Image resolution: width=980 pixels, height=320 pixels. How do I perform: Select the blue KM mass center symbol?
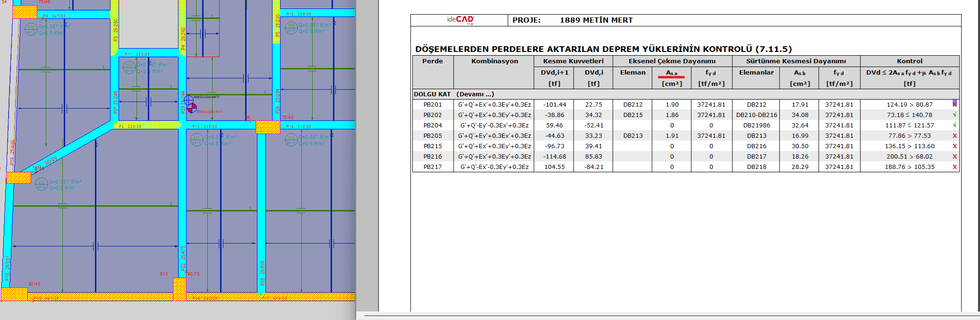coord(188,100)
